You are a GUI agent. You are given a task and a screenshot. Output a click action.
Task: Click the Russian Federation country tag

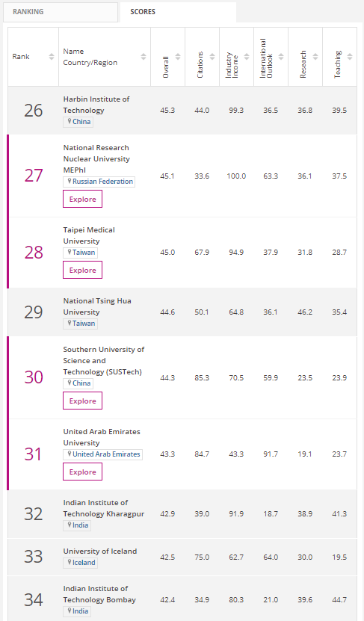pyautogui.click(x=99, y=182)
